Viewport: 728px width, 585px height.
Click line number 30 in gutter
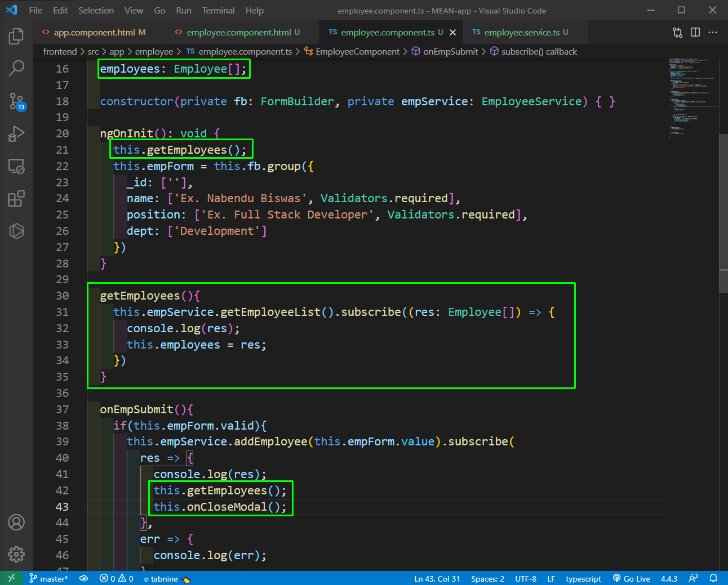pyautogui.click(x=62, y=296)
